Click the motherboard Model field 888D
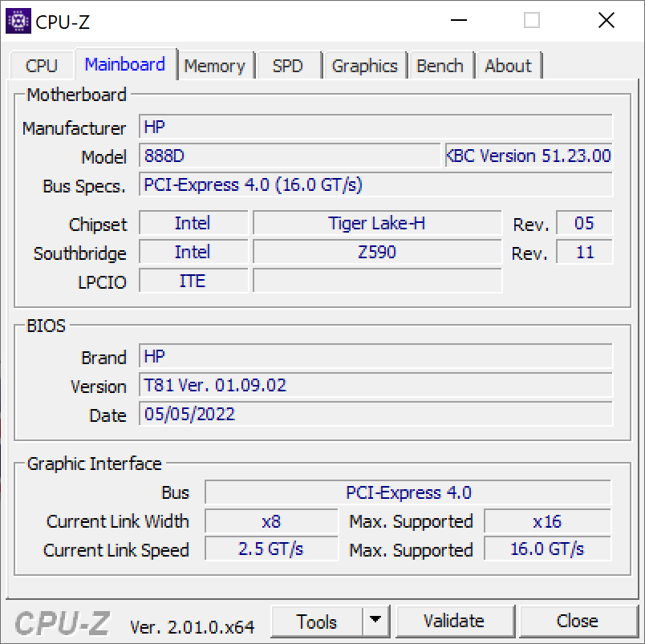Screen dimensions: 645x644 click(x=290, y=156)
